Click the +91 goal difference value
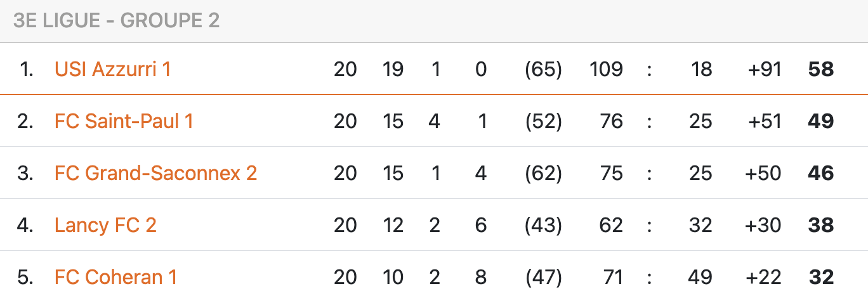 (765, 69)
